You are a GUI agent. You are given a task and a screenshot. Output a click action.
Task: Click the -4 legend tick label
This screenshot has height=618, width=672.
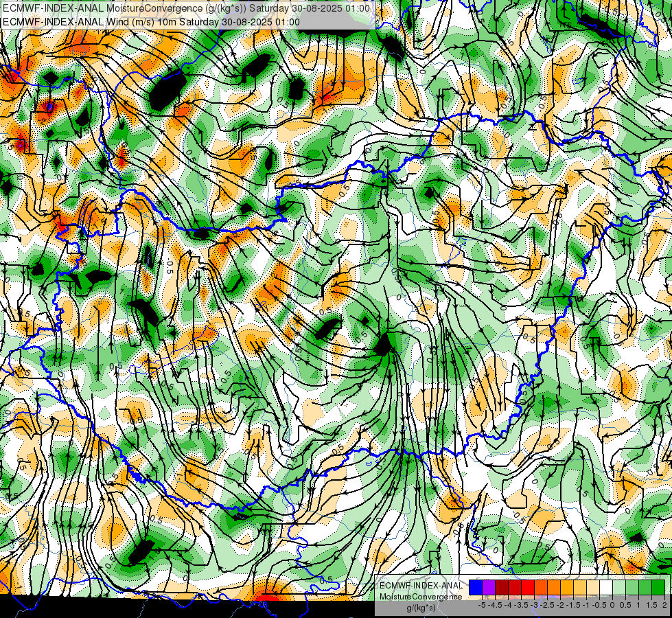click(508, 605)
